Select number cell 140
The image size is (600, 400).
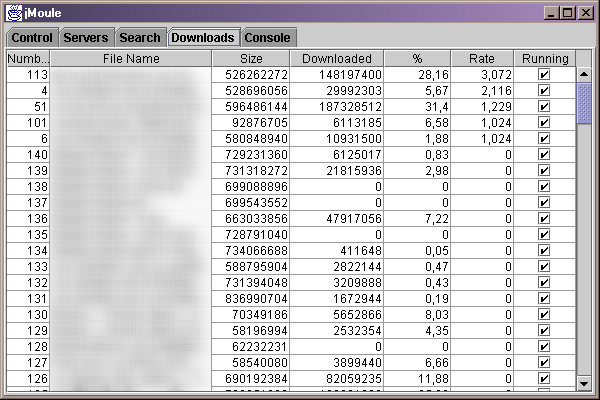pyautogui.click(x=28, y=155)
